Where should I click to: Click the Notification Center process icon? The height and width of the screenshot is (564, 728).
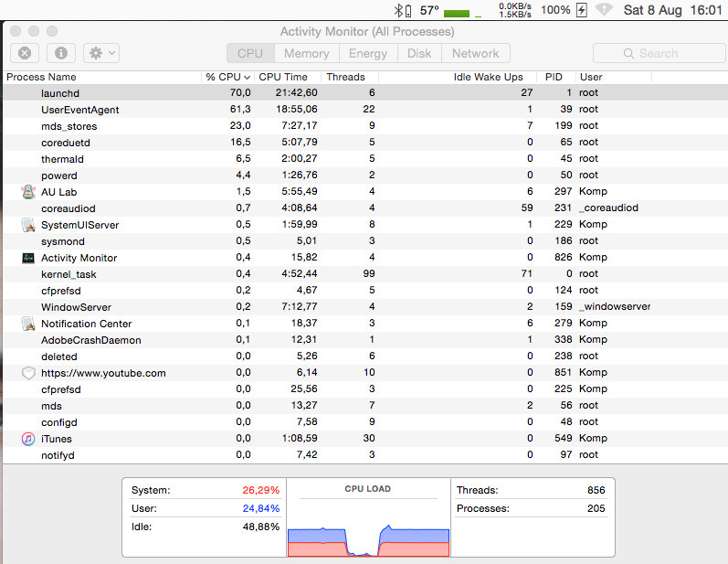click(28, 324)
